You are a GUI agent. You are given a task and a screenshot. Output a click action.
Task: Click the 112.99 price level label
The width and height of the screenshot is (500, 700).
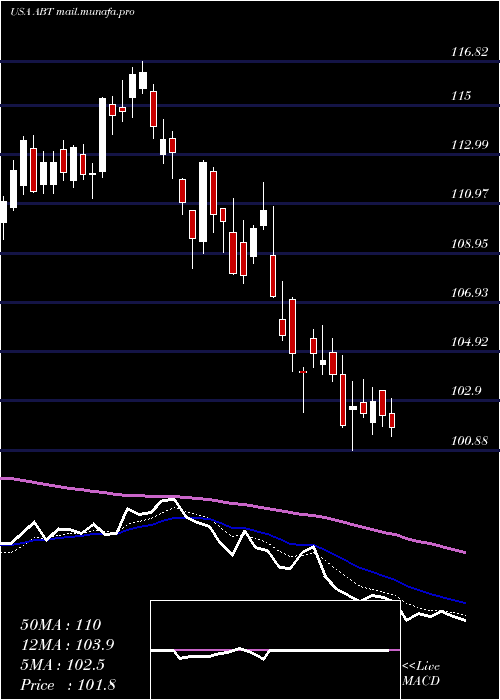[x=469, y=145]
